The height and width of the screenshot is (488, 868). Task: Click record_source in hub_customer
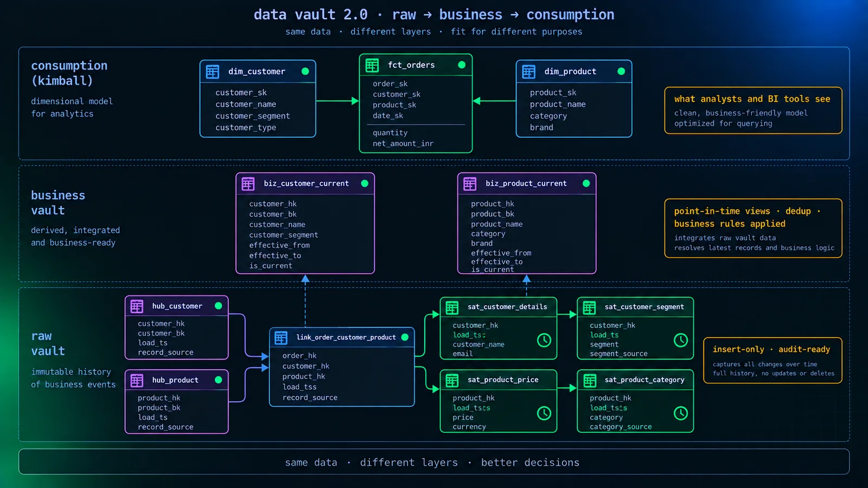pos(165,352)
